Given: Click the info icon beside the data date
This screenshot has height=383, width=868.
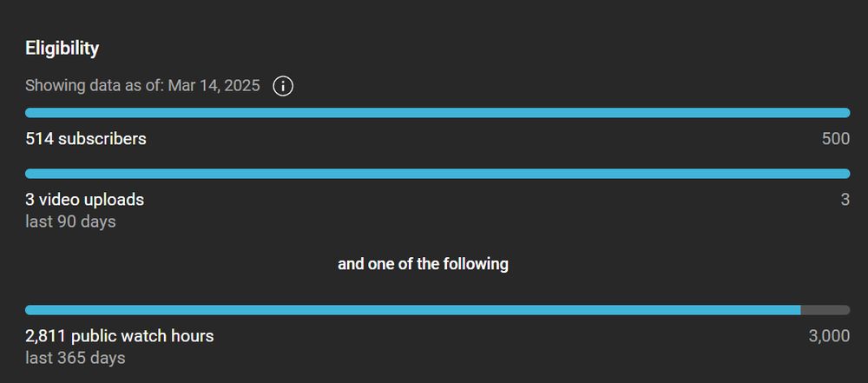Looking at the screenshot, I should pyautogui.click(x=283, y=86).
